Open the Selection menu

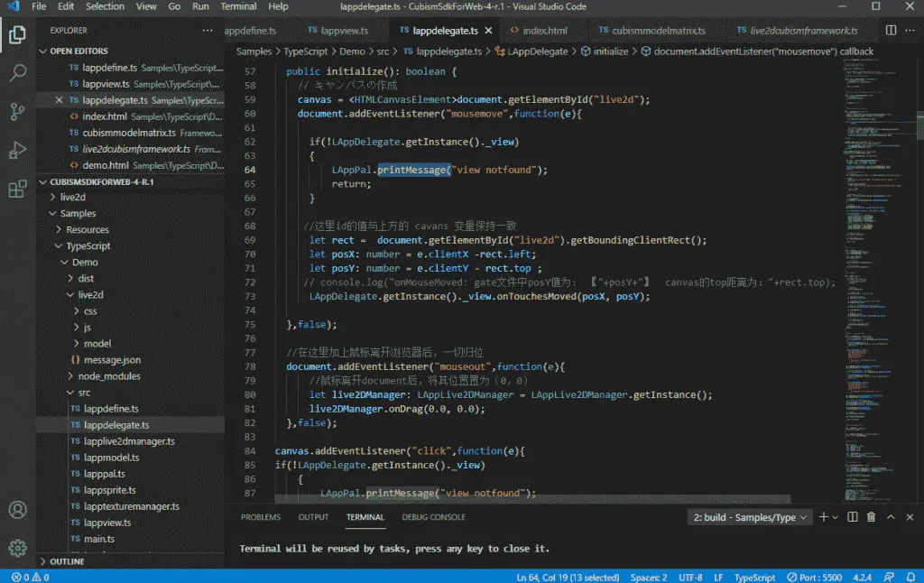pyautogui.click(x=105, y=6)
